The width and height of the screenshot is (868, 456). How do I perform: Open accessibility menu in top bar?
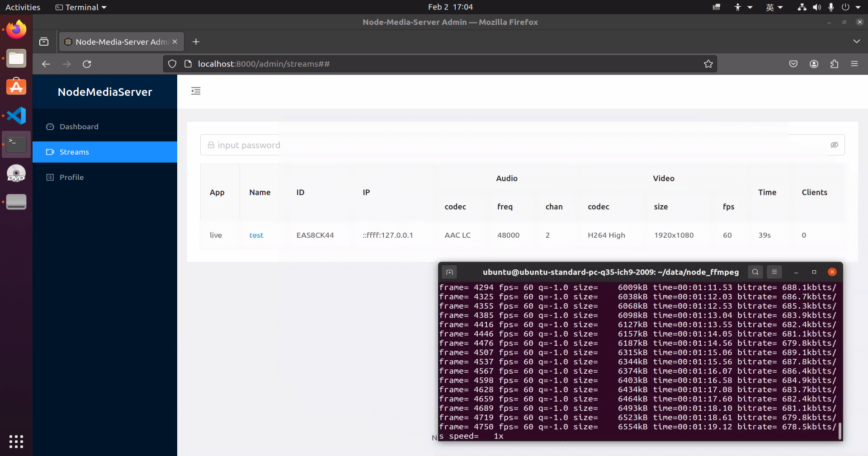click(x=743, y=7)
